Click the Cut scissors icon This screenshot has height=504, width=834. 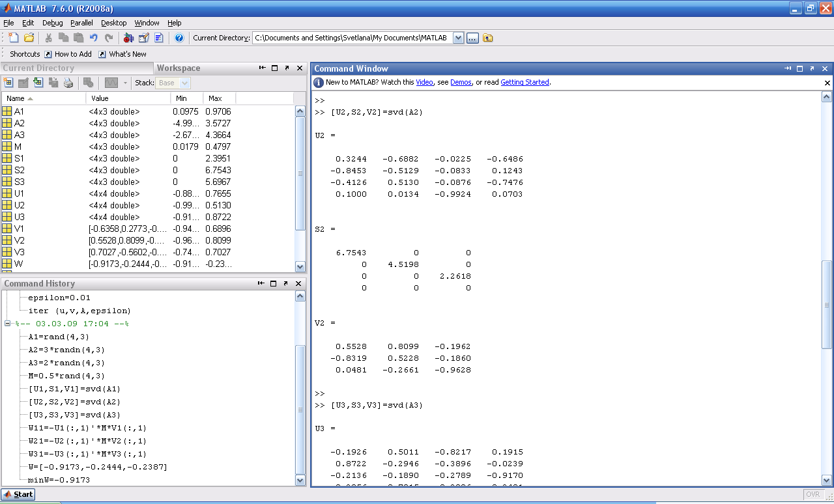pos(48,38)
